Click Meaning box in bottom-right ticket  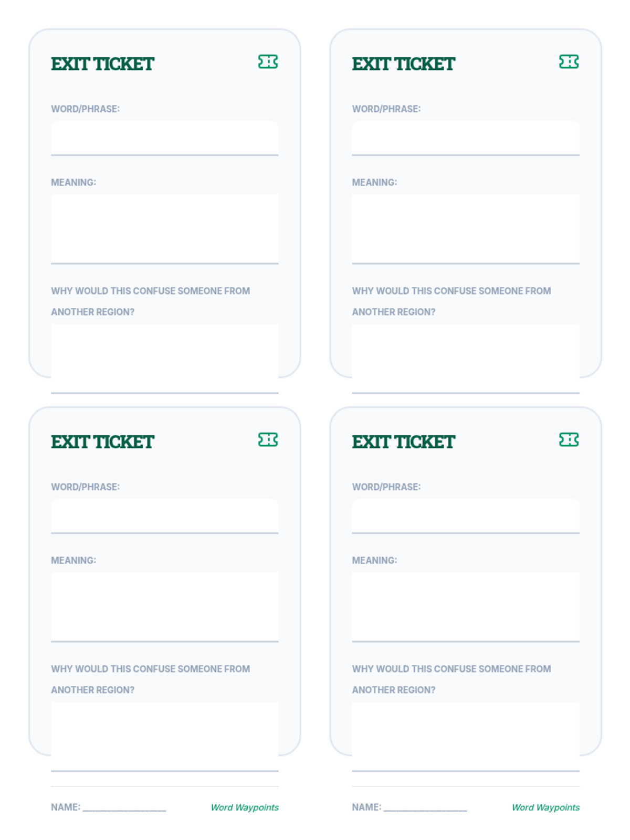click(x=466, y=607)
